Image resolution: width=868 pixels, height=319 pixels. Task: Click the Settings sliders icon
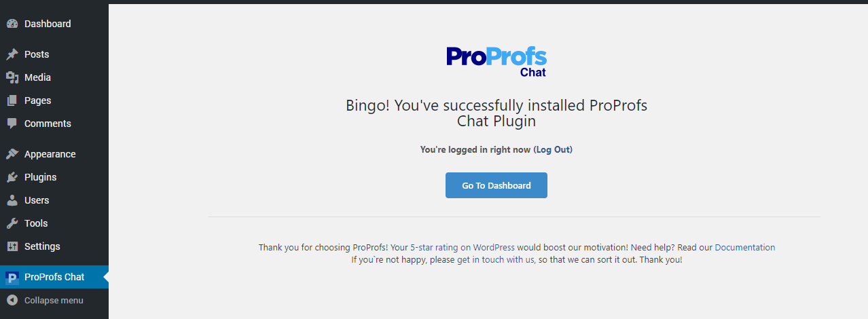click(x=12, y=246)
